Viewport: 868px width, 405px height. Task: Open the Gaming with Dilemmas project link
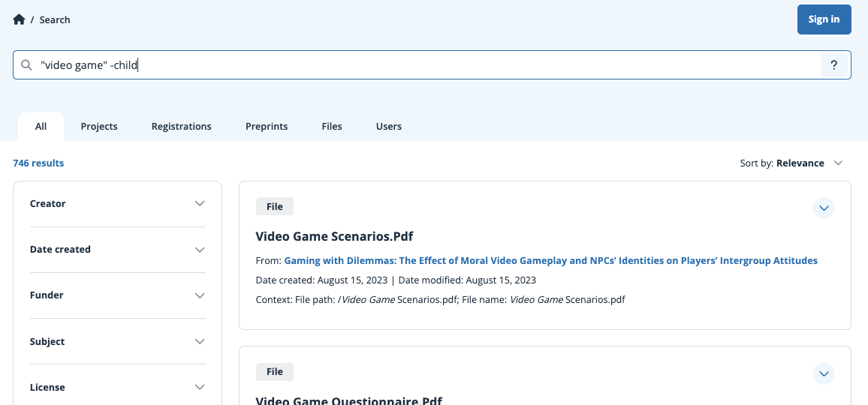coord(551,260)
